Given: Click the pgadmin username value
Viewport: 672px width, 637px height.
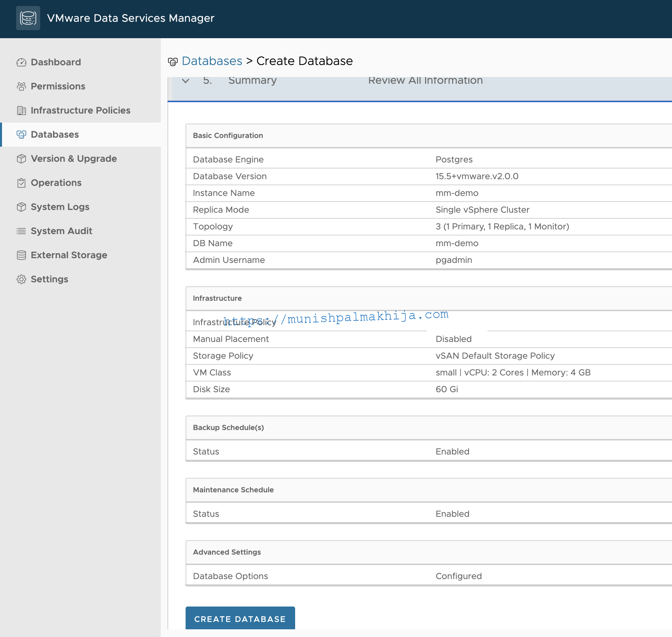Looking at the screenshot, I should pyautogui.click(x=454, y=261).
